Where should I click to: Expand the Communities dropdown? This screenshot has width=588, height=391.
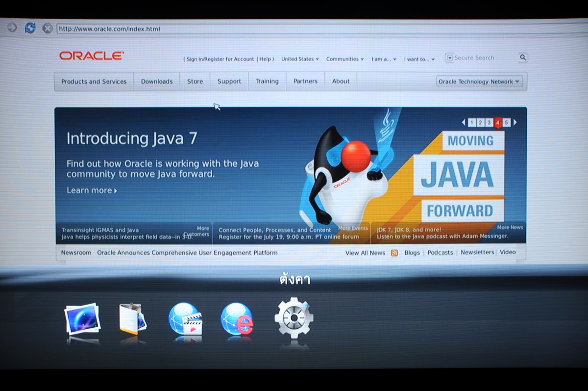345,59
